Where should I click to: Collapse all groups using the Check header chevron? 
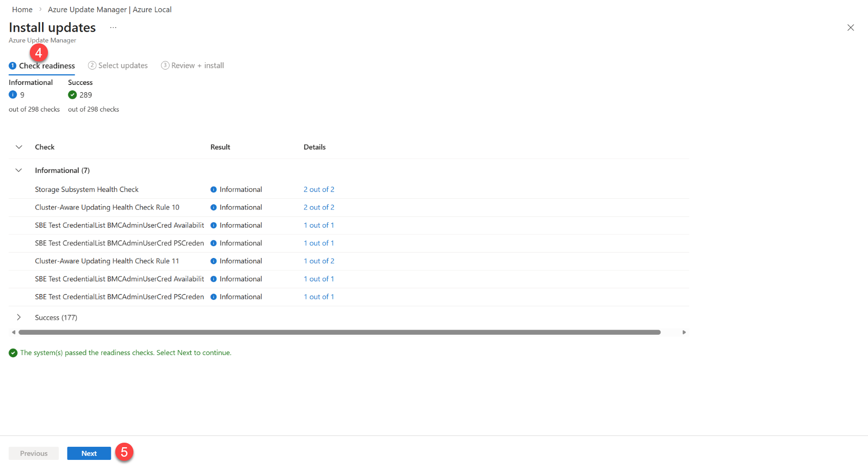pyautogui.click(x=19, y=147)
